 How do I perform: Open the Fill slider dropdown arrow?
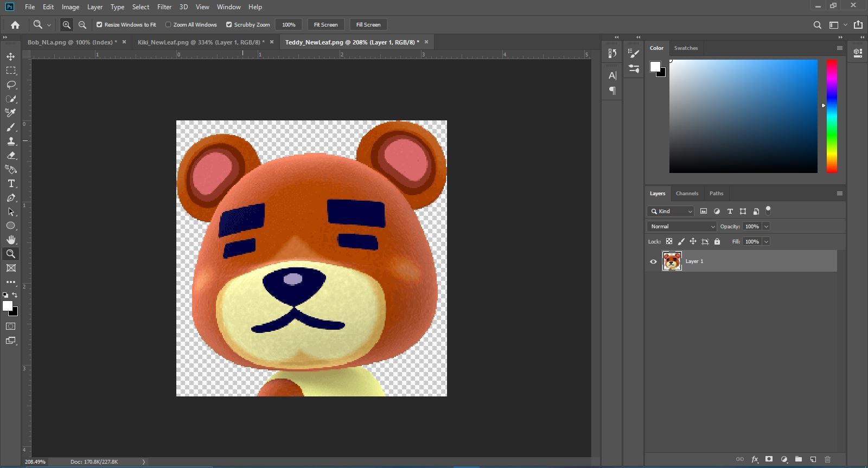pyautogui.click(x=766, y=241)
